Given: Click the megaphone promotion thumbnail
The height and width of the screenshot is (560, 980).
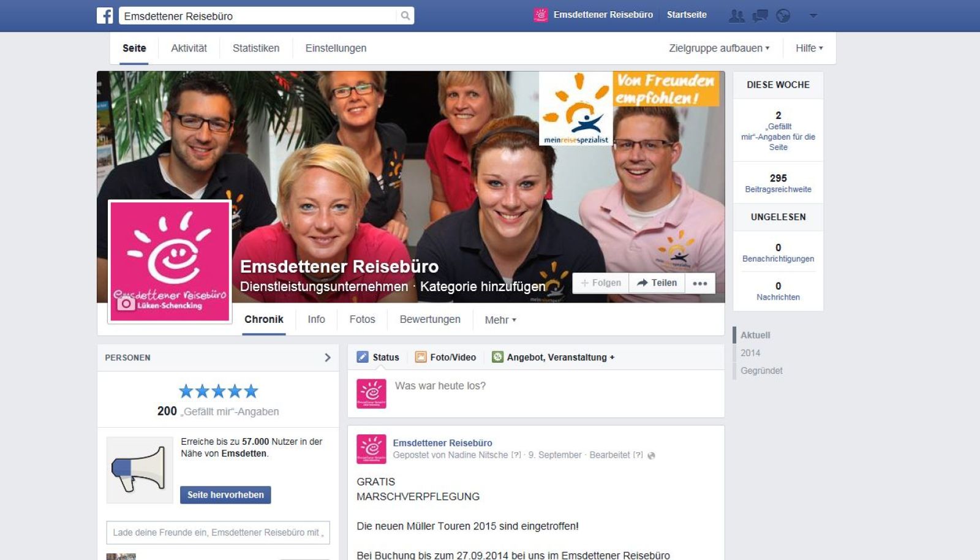Looking at the screenshot, I should 140,470.
